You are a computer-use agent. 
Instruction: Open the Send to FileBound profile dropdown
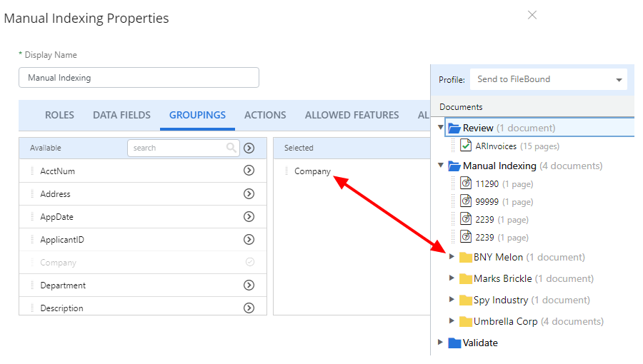(548, 79)
